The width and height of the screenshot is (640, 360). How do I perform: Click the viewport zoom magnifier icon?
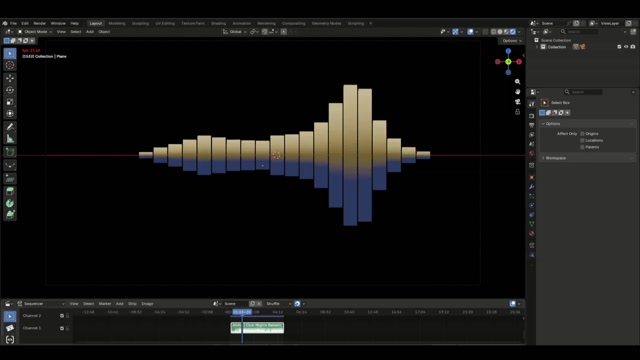518,82
